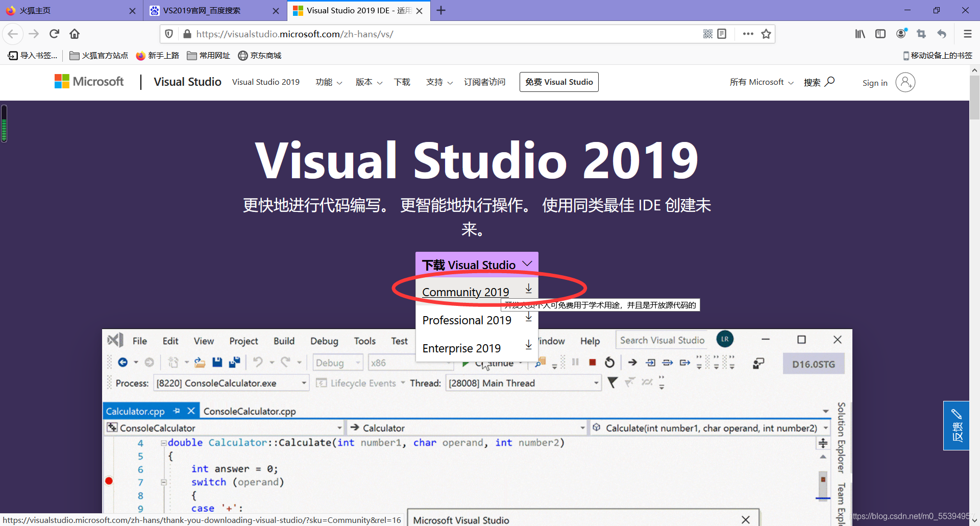Open the 新手上路 bookmark
The height and width of the screenshot is (526, 980).
[x=157, y=56]
